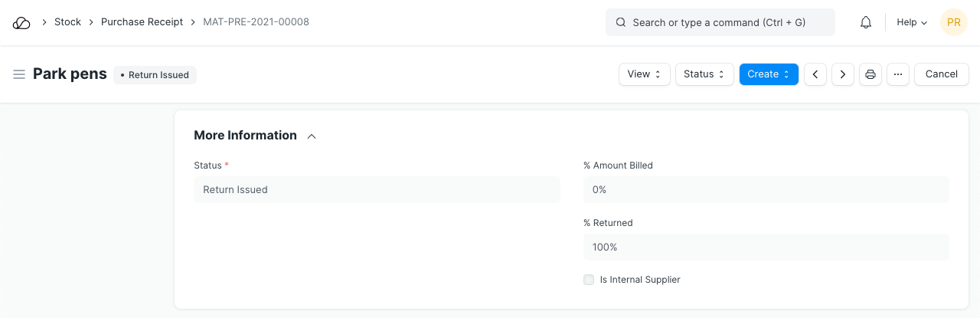
Task: Toggle the Is Internal Supplier checkbox
Action: [589, 280]
